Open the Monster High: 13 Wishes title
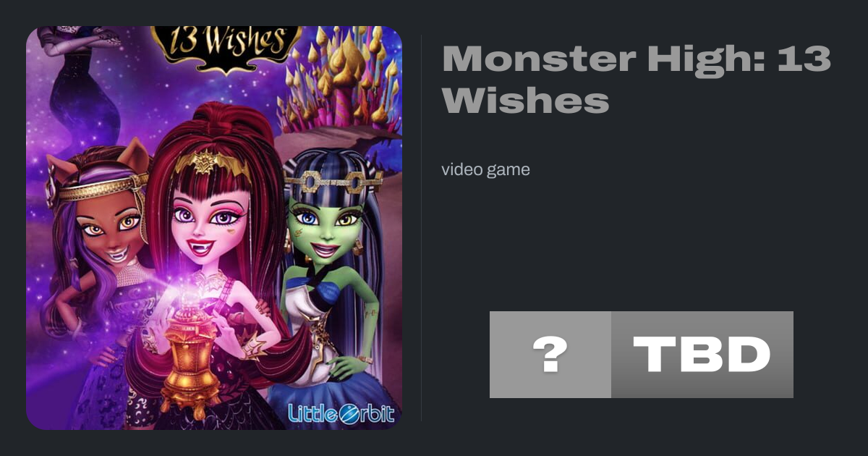Viewport: 868px width, 456px height. point(637,80)
